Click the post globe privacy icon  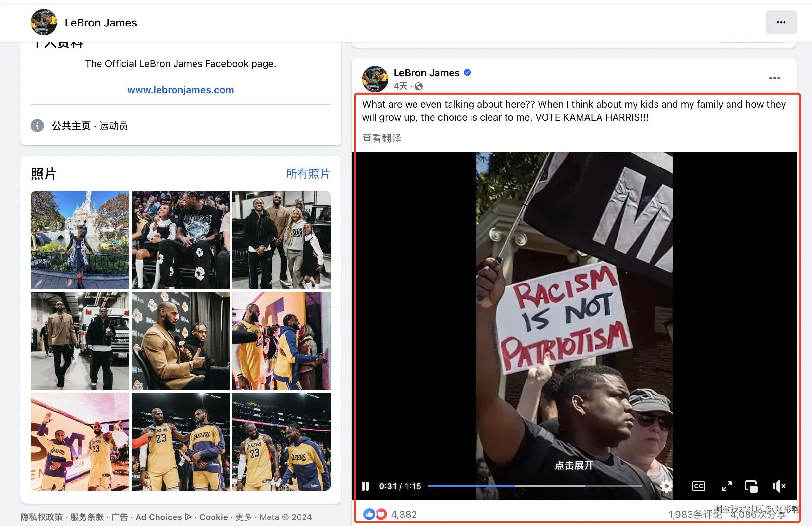click(x=419, y=86)
